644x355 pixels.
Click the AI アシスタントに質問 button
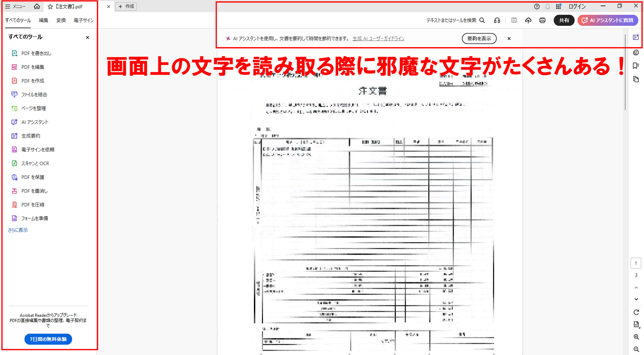(x=608, y=20)
